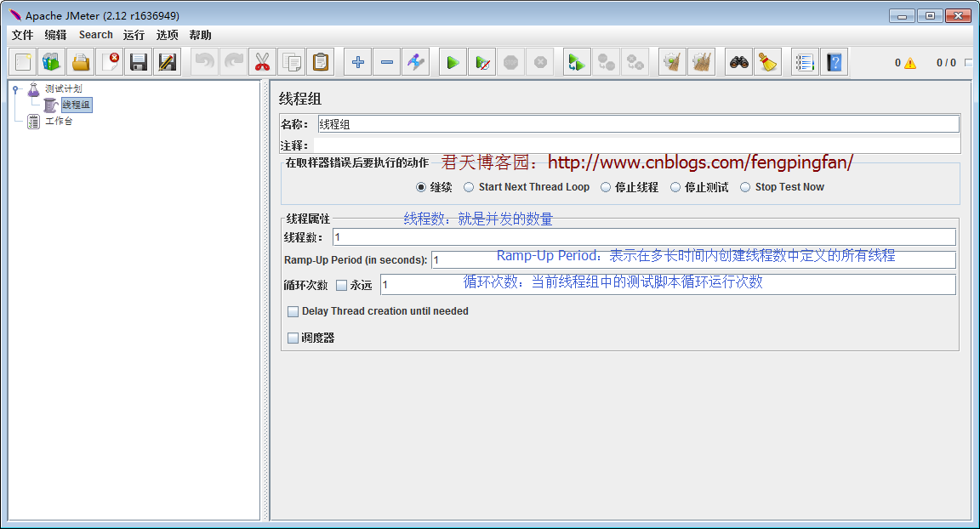Click the 线程数 input field
The width and height of the screenshot is (980, 529).
tap(644, 237)
